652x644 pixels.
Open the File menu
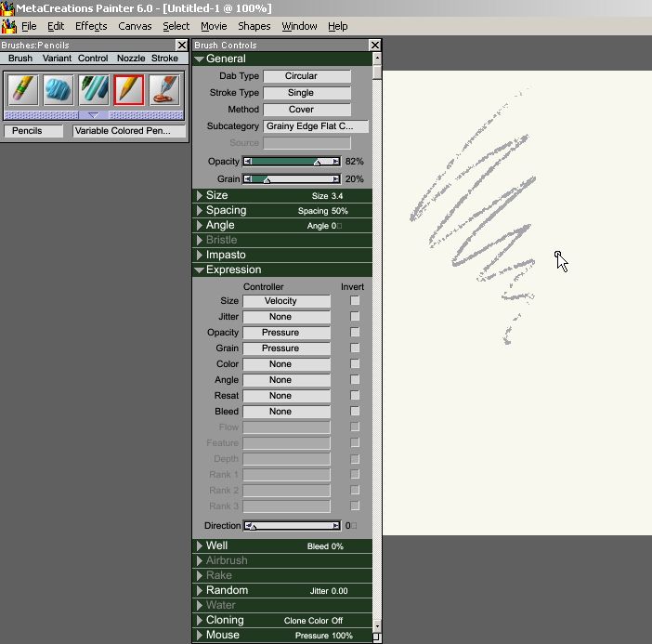tap(29, 26)
